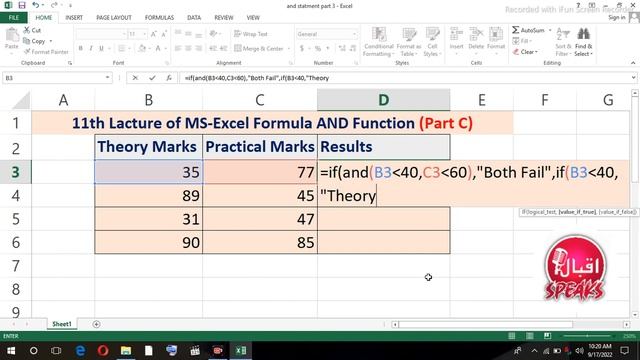Screen dimensions: 640x360
Task: Click the Paste clipboard icon
Action: click(x=12, y=35)
